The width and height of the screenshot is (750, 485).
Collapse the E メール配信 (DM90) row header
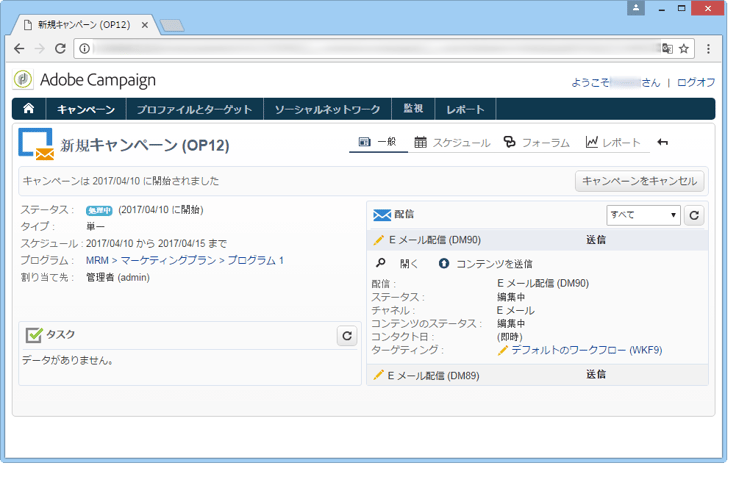pos(537,240)
